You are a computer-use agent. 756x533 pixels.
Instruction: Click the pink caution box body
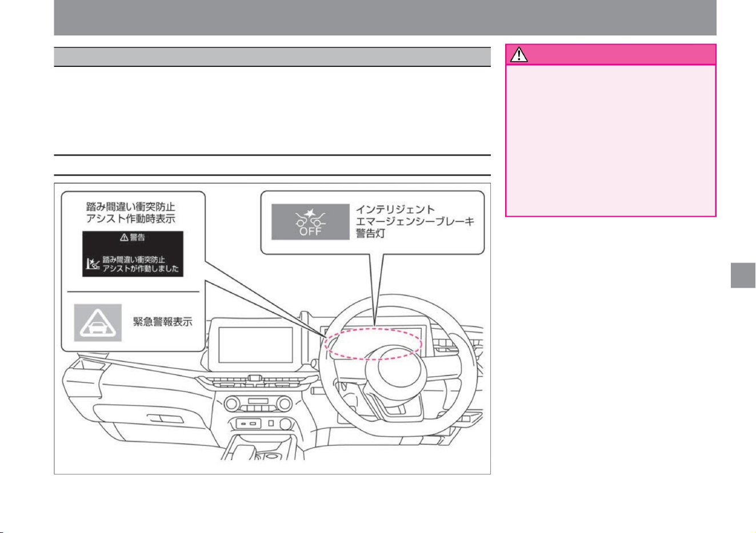click(611, 140)
